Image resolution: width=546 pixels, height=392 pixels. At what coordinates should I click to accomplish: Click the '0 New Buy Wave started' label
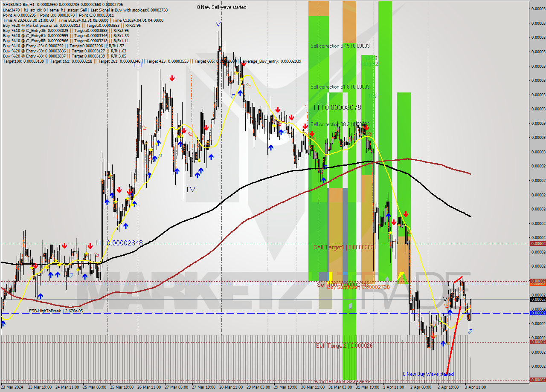point(428,374)
